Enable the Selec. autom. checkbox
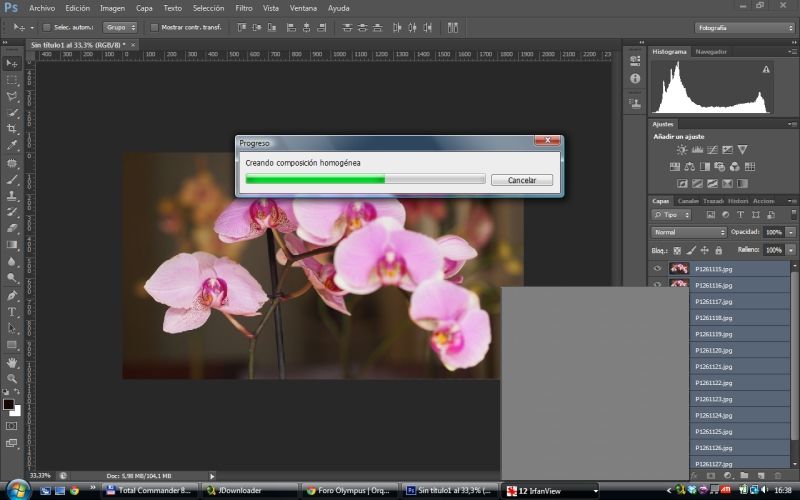The height and width of the screenshot is (500, 800). coord(47,28)
